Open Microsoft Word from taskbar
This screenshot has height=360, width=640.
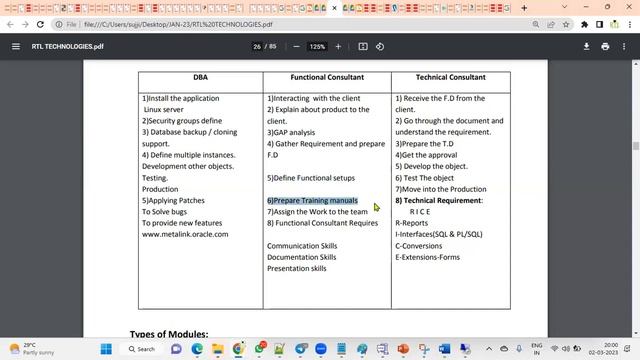(444, 349)
